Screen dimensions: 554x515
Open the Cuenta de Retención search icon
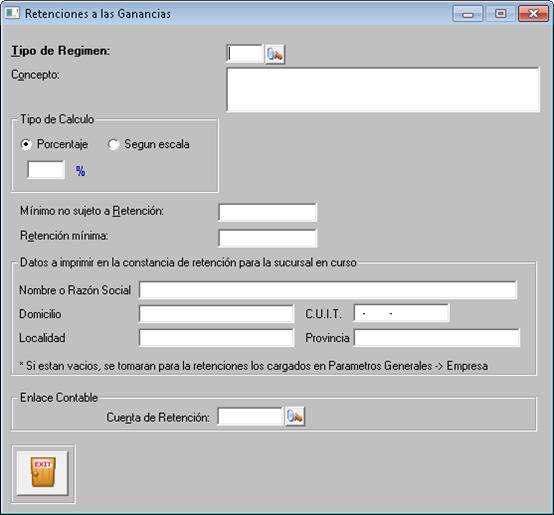(x=295, y=416)
